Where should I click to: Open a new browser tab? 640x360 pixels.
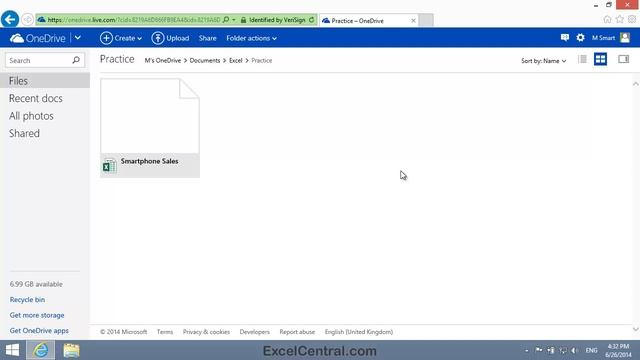(x=426, y=20)
